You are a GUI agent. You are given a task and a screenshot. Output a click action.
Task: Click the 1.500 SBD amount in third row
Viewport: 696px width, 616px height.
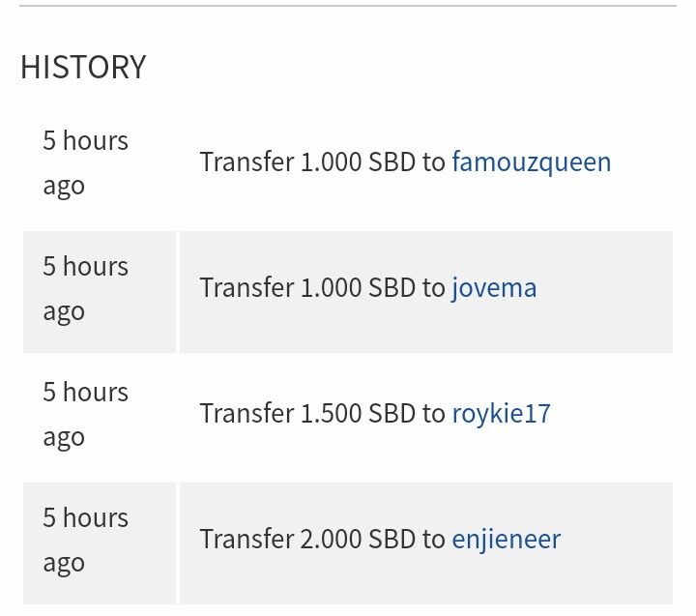pos(358,414)
